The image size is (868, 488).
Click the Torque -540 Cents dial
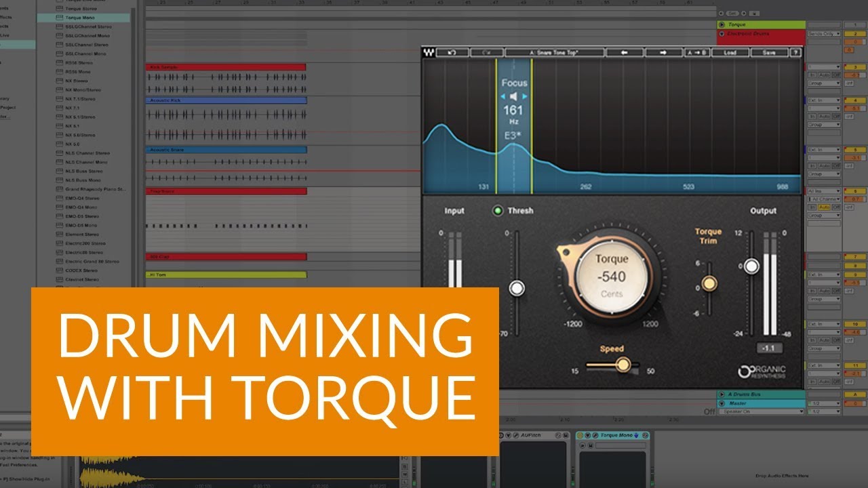[x=612, y=277]
